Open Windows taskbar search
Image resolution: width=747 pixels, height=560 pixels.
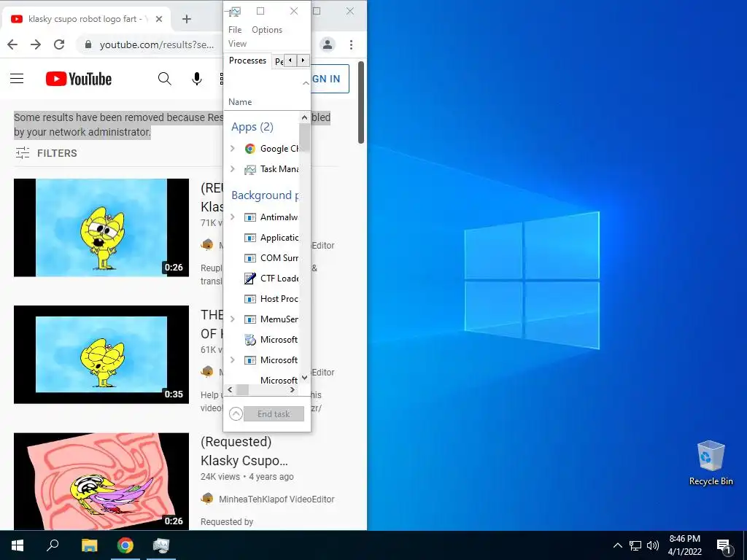pos(53,545)
